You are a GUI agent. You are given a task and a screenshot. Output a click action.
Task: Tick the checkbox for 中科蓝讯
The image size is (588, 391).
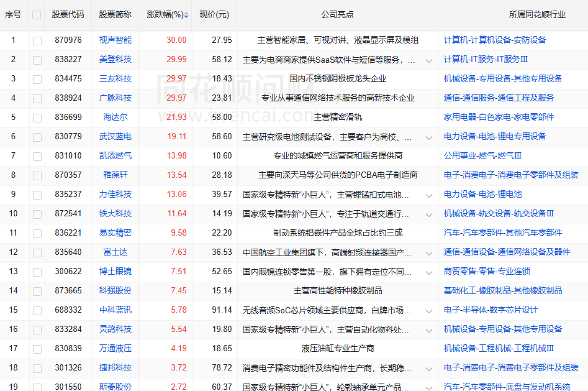[37, 311]
